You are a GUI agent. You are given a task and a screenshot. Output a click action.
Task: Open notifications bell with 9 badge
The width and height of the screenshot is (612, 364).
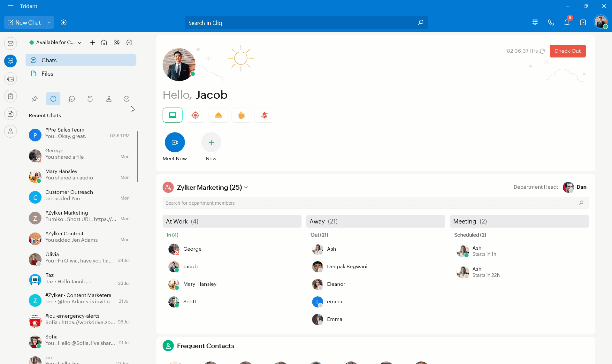click(x=567, y=22)
